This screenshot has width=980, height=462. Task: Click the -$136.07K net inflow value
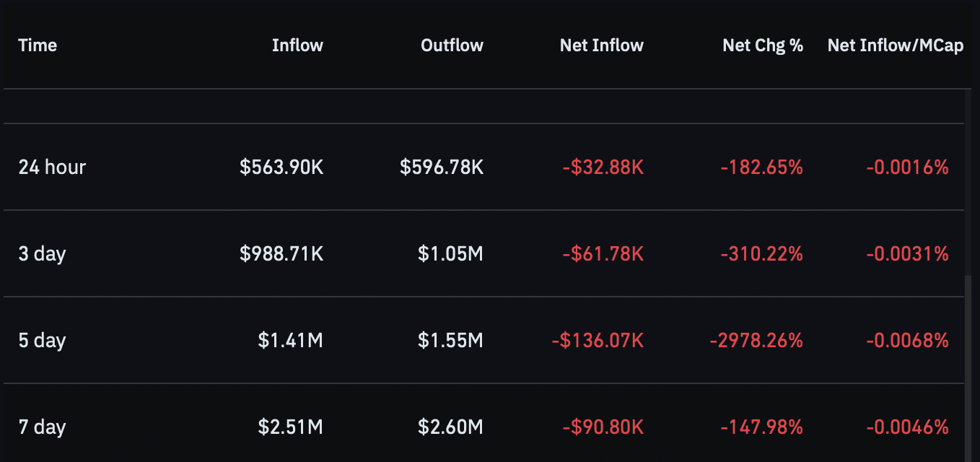[598, 341]
